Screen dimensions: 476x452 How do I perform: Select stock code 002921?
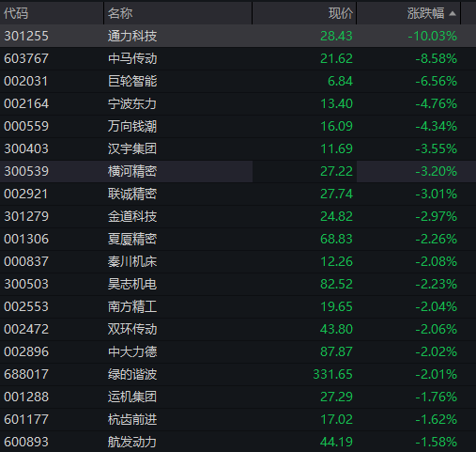pos(26,194)
